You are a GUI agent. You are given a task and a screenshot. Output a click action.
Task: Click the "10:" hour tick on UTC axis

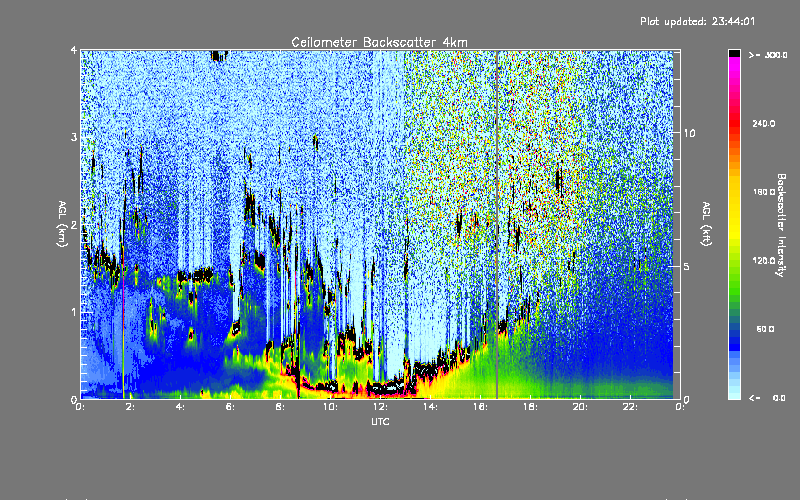[x=330, y=407]
